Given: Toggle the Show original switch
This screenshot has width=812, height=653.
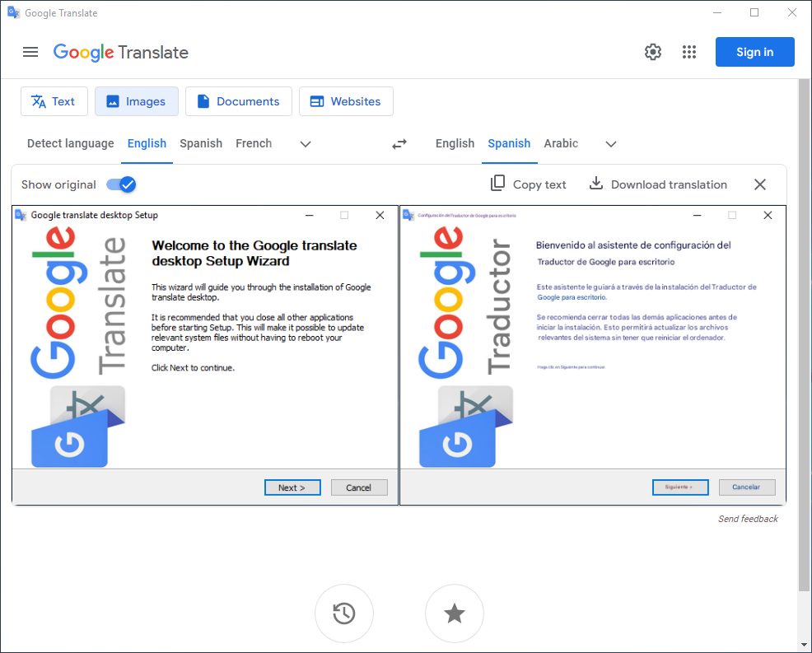Looking at the screenshot, I should [121, 184].
